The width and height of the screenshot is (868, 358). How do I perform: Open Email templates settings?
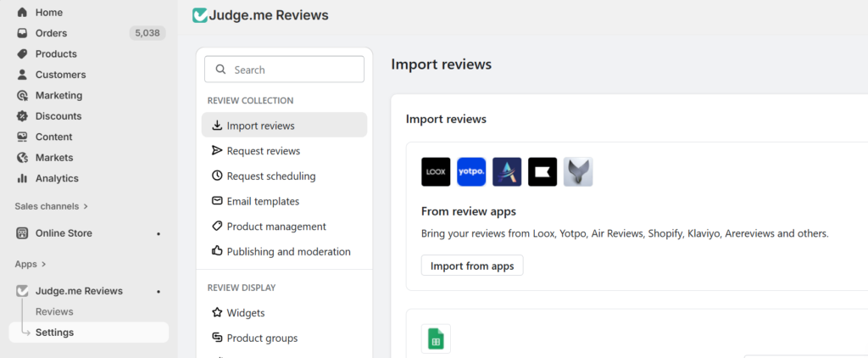pyautogui.click(x=262, y=201)
